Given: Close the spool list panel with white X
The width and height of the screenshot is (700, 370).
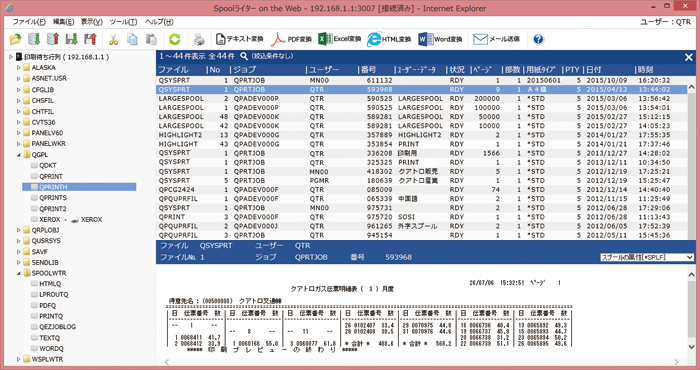Looking at the screenshot, I should click(689, 57).
